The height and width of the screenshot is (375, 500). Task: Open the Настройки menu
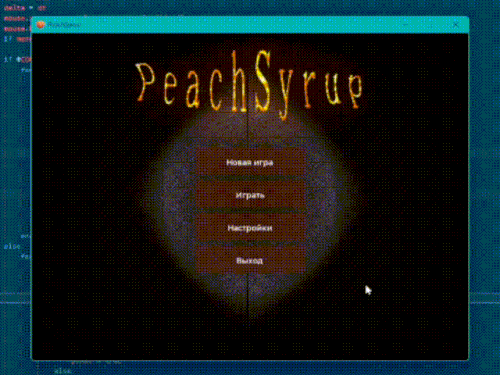click(x=250, y=228)
